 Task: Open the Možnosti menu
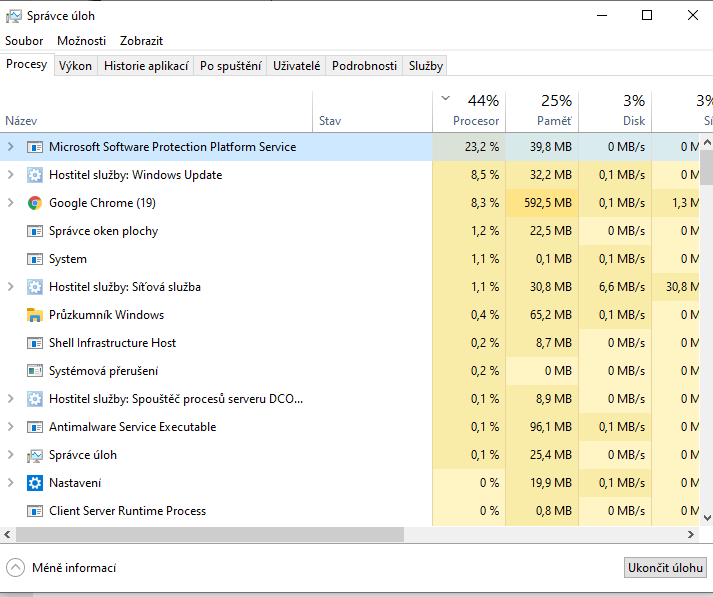81,41
